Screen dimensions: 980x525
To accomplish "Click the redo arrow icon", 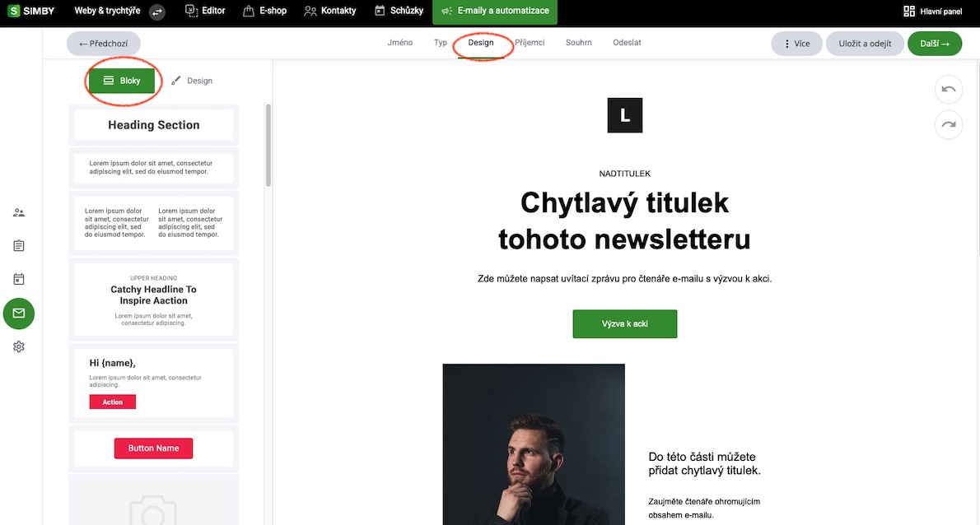I will click(948, 125).
